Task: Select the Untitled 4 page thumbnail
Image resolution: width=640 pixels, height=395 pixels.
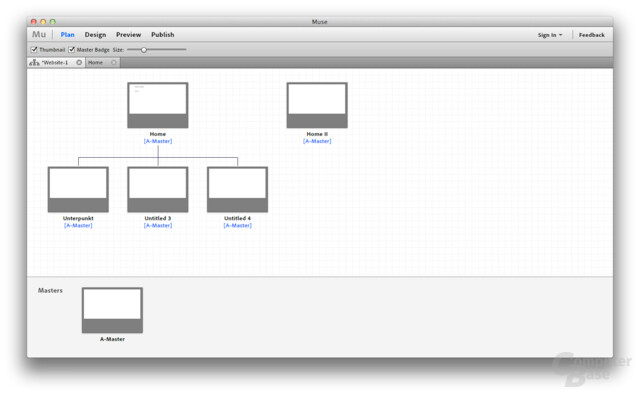Action: tap(237, 189)
